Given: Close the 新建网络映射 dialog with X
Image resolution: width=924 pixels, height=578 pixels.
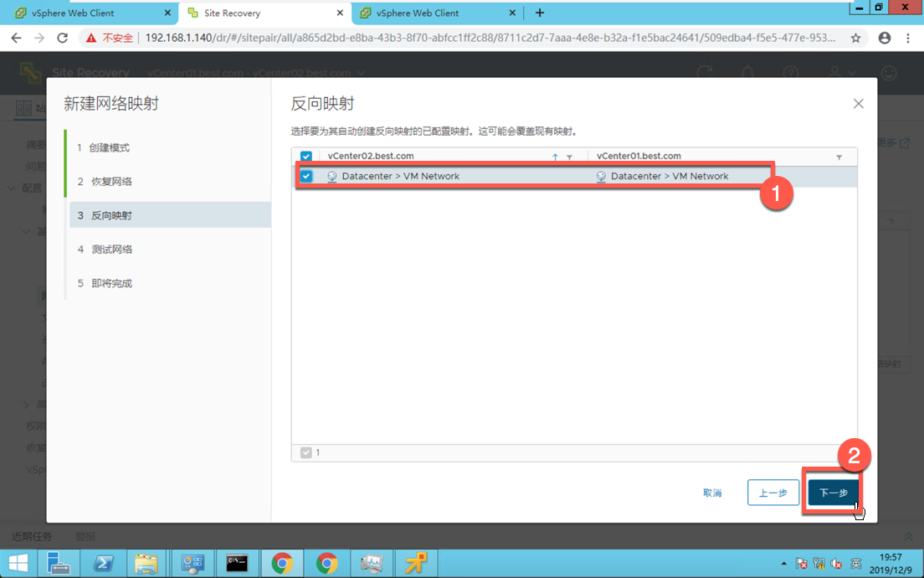Looking at the screenshot, I should [x=858, y=104].
